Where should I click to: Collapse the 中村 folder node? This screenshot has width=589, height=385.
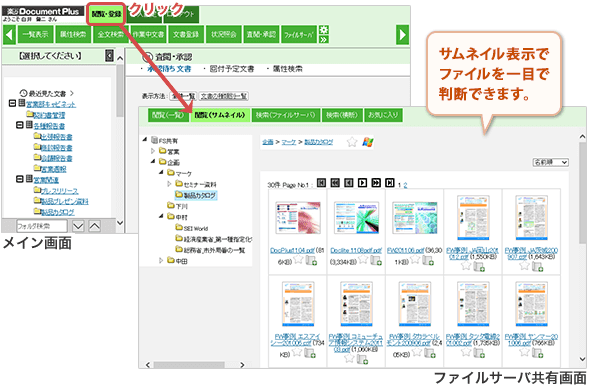point(161,216)
